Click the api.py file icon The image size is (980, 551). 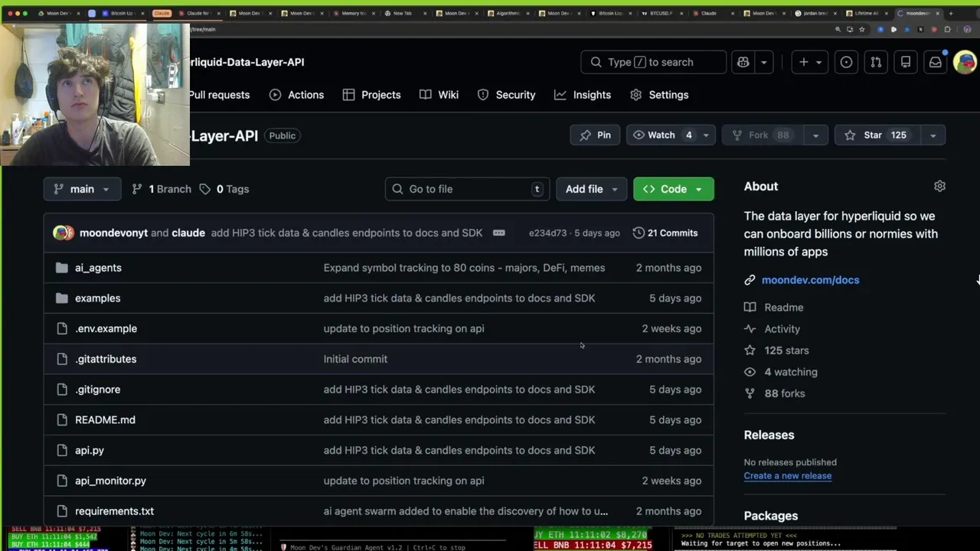point(62,450)
